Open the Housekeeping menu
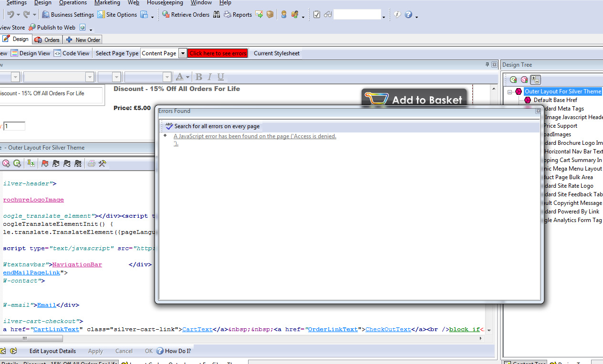Image resolution: width=603 pixels, height=364 pixels. point(165,3)
